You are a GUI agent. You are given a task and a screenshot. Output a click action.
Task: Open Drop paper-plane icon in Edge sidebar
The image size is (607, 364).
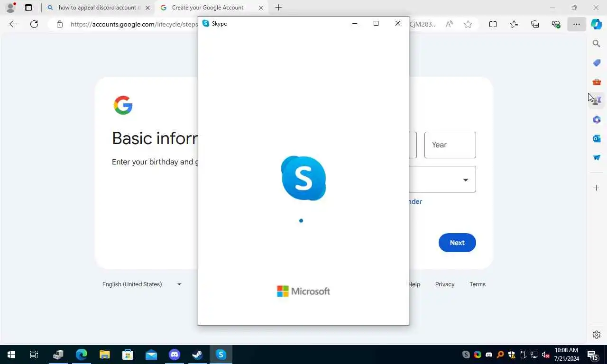pyautogui.click(x=597, y=157)
